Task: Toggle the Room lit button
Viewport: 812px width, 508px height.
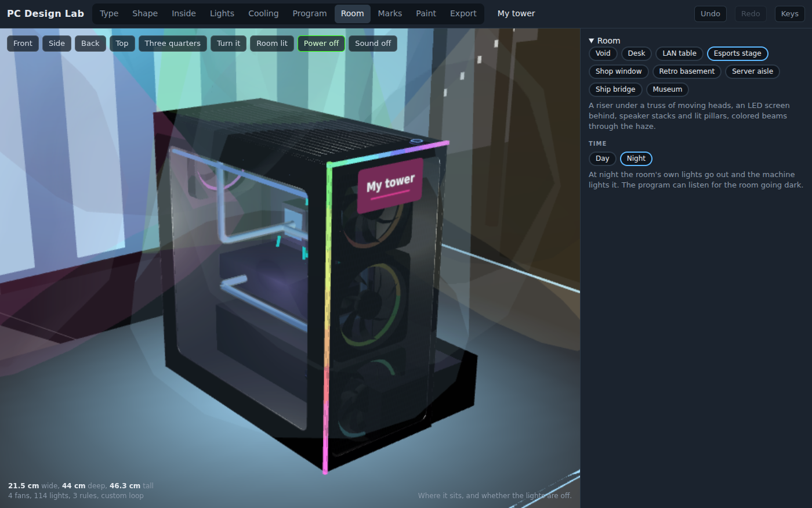Action: 272,44
